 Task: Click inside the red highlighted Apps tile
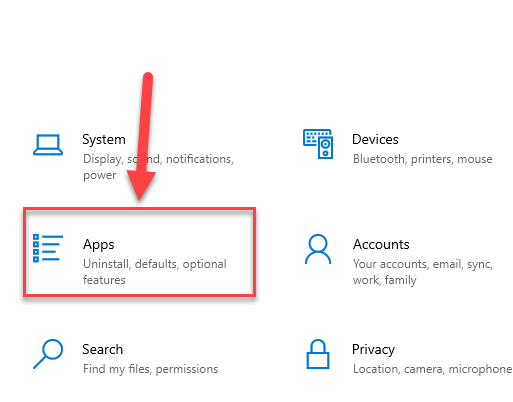click(x=139, y=252)
